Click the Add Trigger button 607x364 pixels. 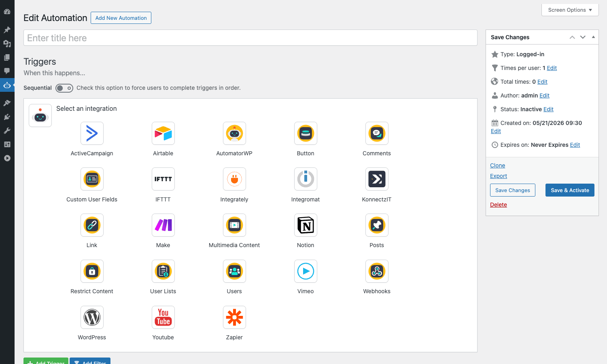click(x=46, y=361)
